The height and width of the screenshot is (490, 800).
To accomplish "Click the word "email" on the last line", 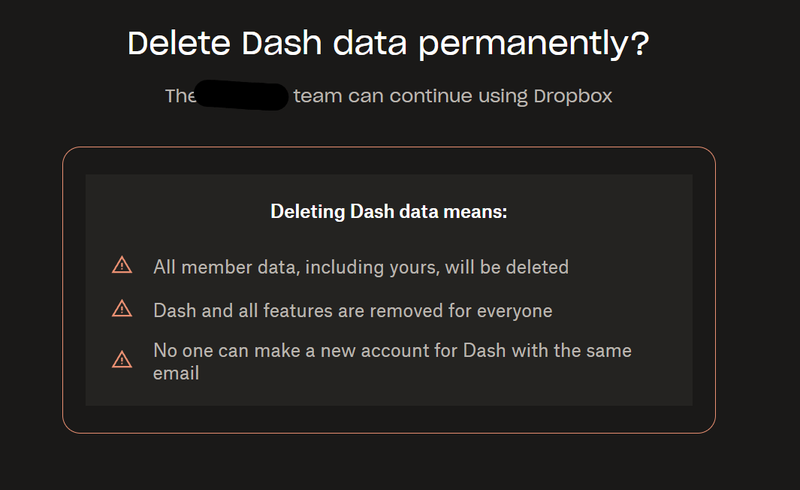I will click(176, 373).
